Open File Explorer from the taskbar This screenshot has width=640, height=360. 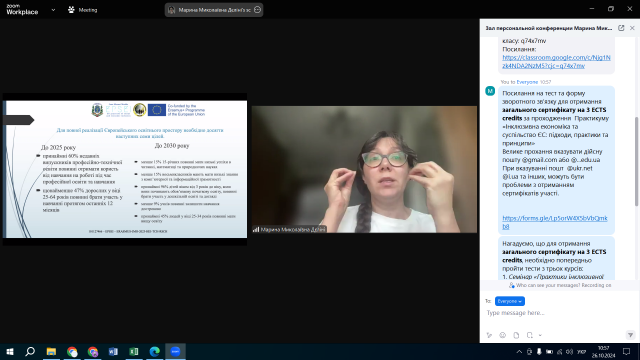pyautogui.click(x=51, y=351)
